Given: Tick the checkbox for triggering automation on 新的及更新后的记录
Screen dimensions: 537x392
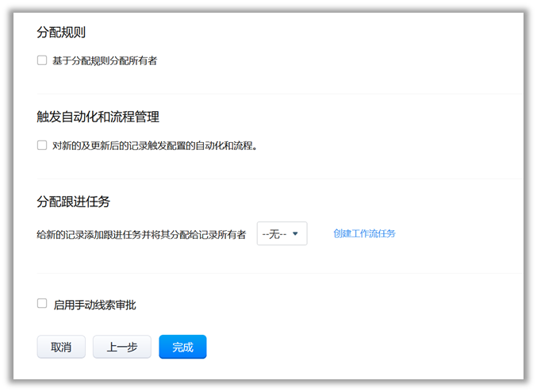Looking at the screenshot, I should coord(42,145).
